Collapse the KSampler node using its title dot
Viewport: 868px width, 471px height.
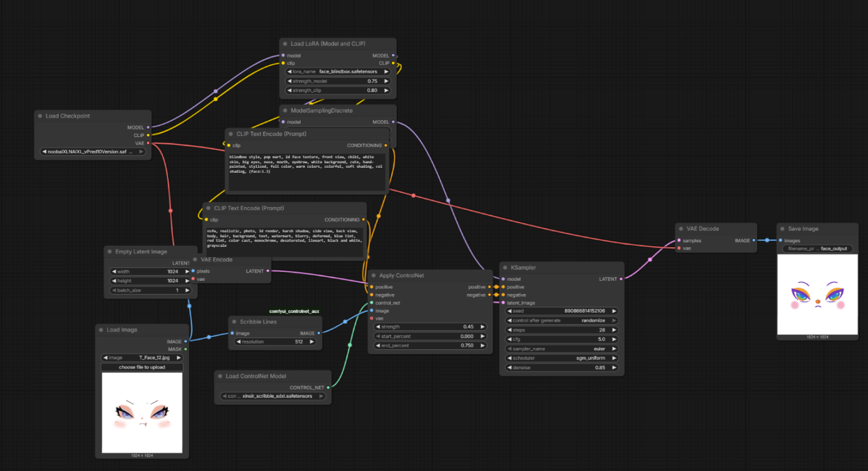[505, 268]
